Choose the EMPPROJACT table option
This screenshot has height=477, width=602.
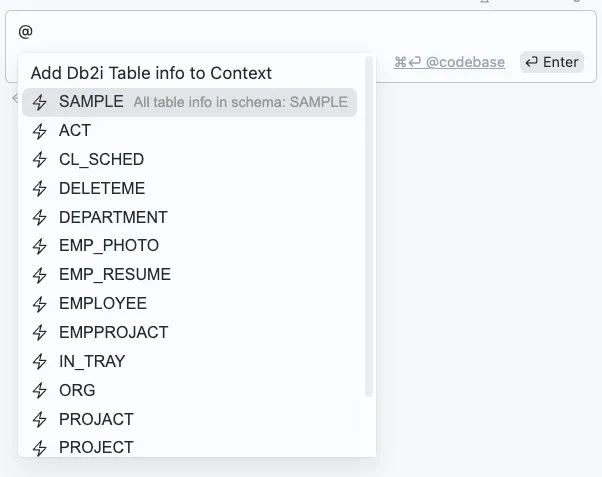click(x=113, y=332)
